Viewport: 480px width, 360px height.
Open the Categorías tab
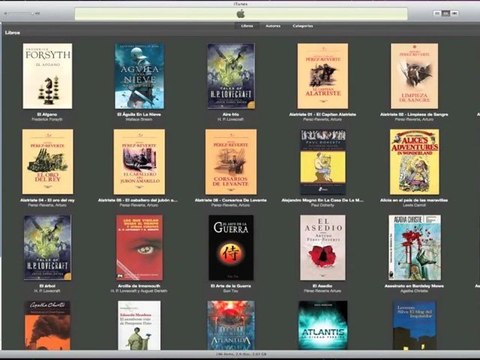tap(303, 26)
